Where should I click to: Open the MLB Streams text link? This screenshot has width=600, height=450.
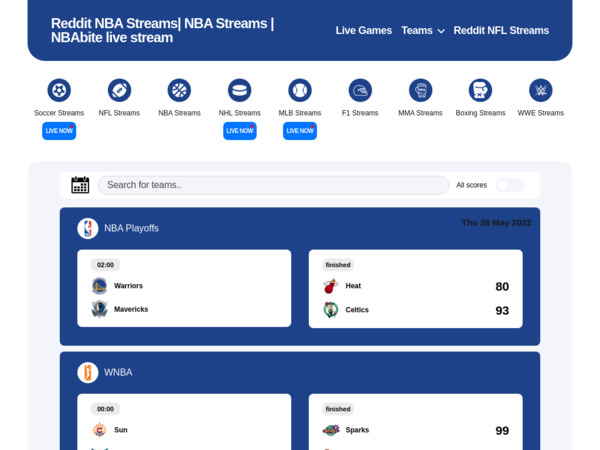[x=300, y=113]
